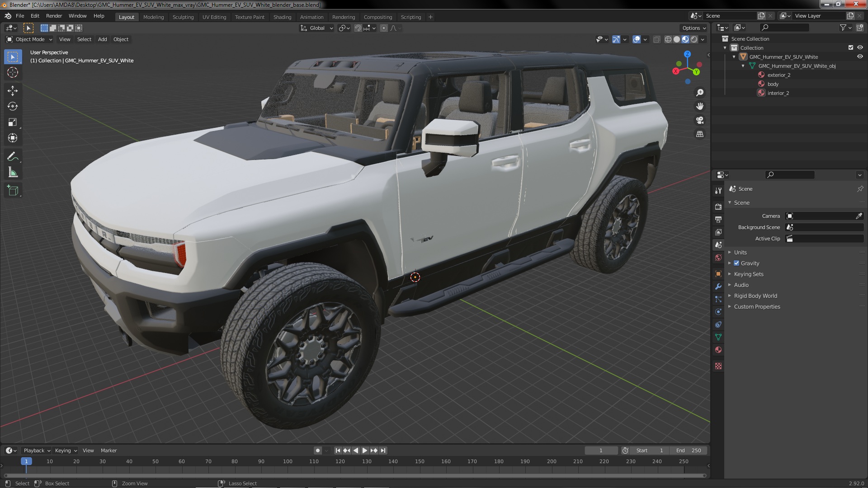Open Physics properties tab
Viewport: 868px width, 488px height.
718,312
